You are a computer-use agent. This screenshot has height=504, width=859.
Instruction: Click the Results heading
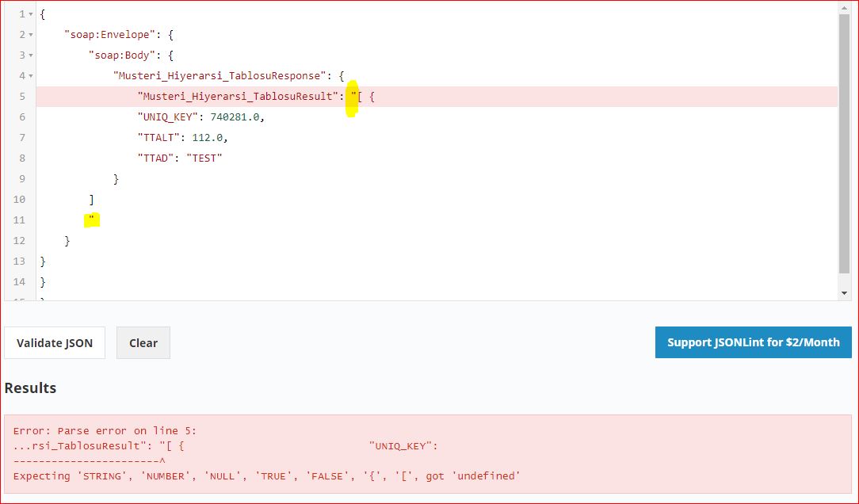click(x=30, y=388)
